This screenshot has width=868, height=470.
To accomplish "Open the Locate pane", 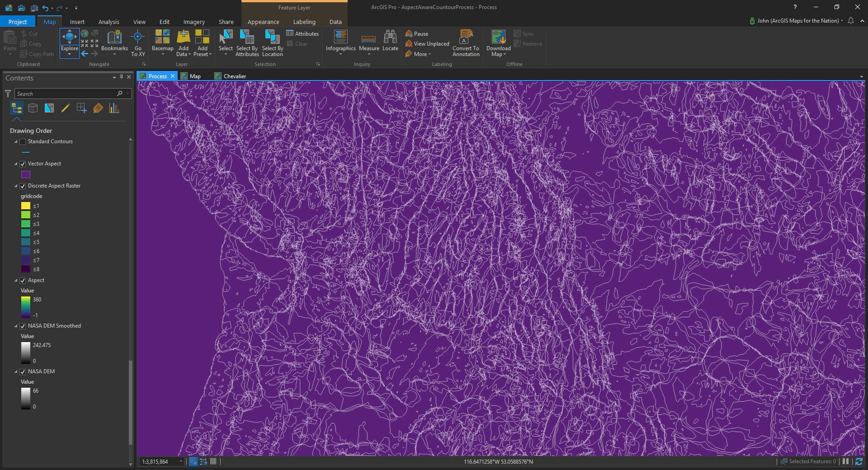I will [390, 41].
